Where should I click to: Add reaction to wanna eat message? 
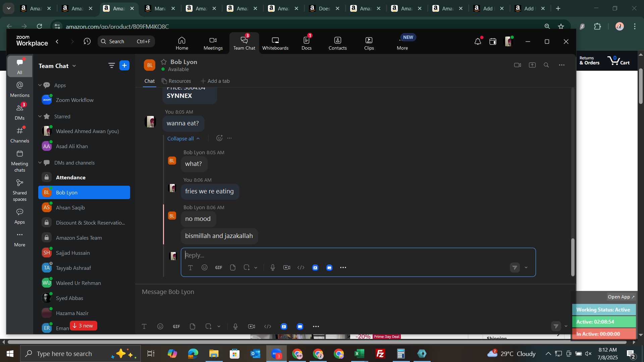(x=219, y=138)
